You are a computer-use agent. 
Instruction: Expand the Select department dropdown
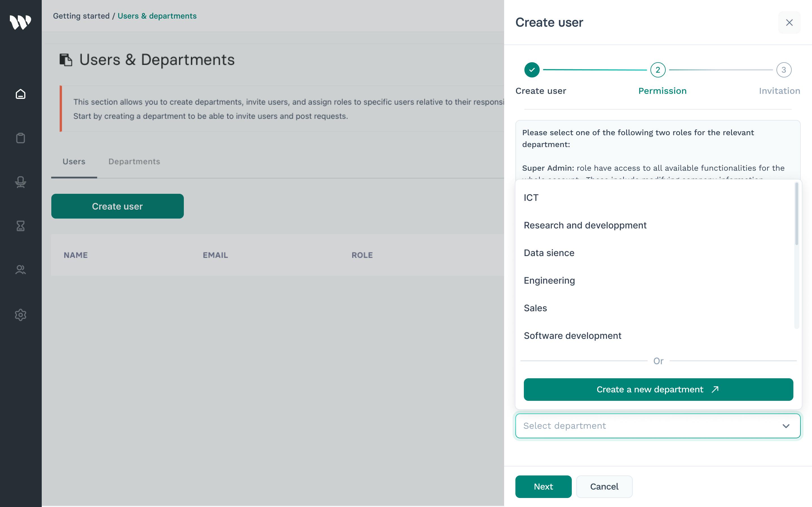658,426
